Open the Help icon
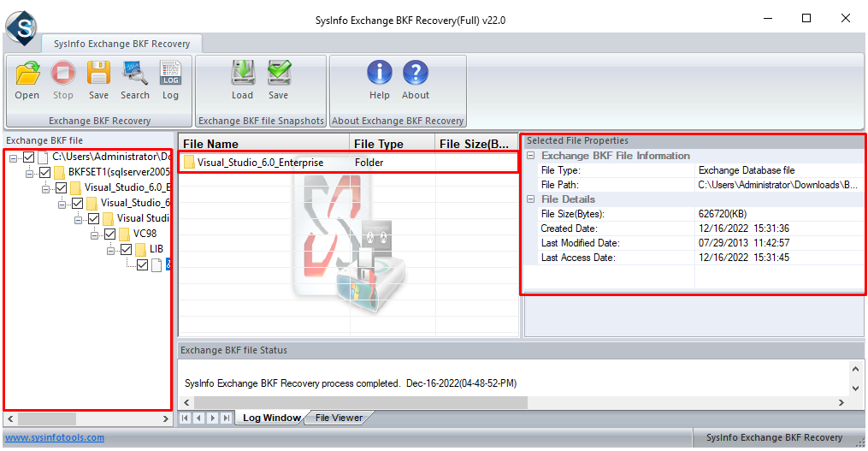868x451 pixels. [x=380, y=73]
